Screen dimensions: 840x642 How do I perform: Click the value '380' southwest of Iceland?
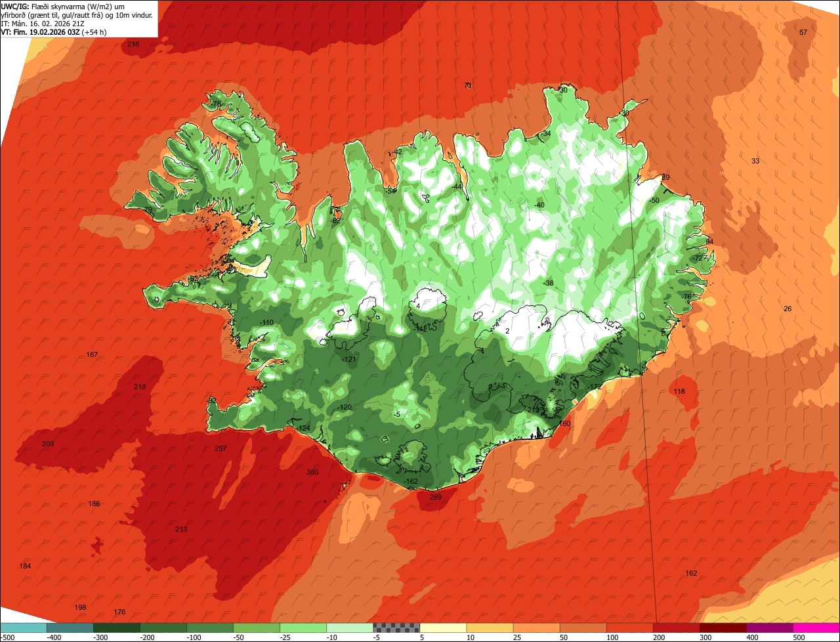click(312, 472)
